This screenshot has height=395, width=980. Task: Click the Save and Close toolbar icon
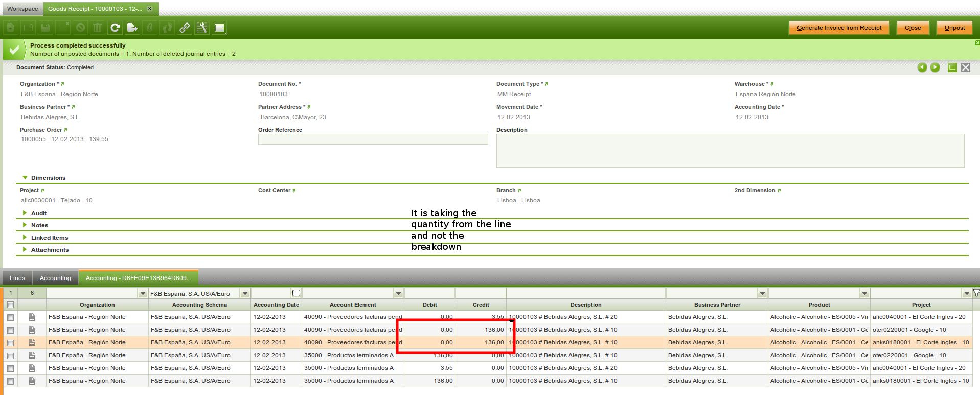click(63, 28)
